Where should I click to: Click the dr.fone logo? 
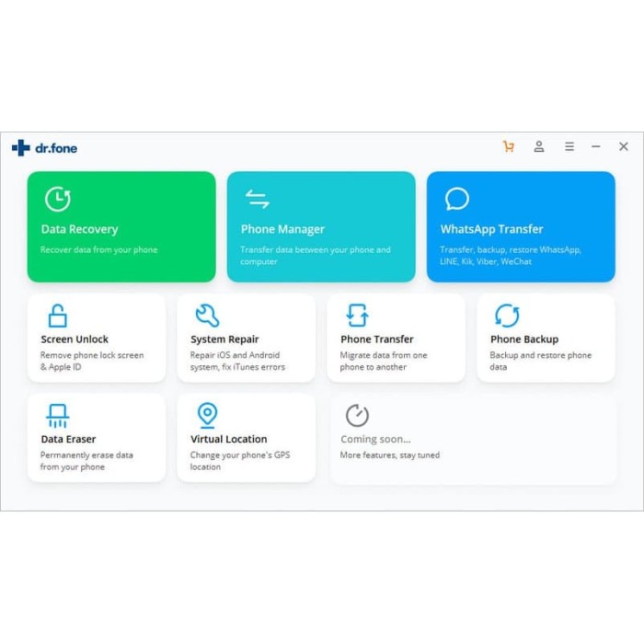pos(44,148)
